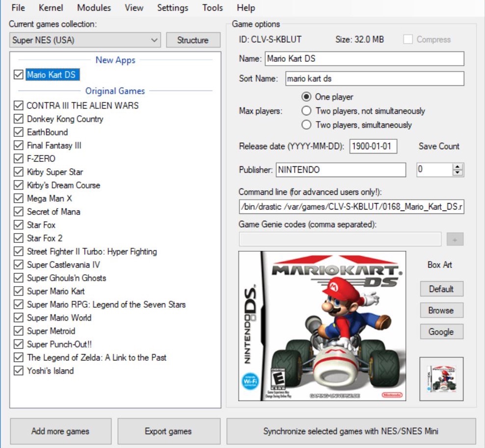Toggle the Star Fox checkbox
The height and width of the screenshot is (448, 485).
click(19, 225)
